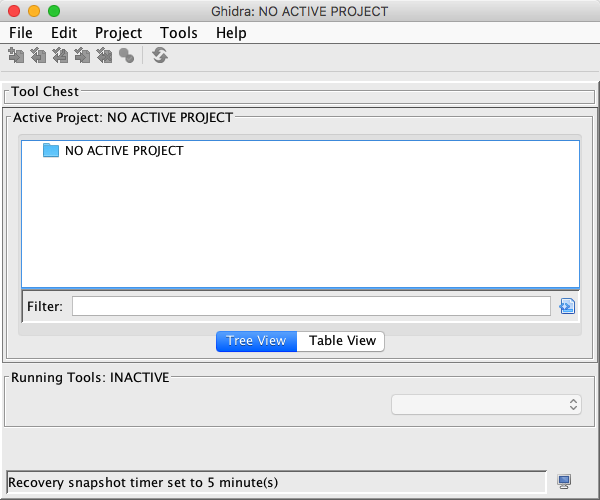
Task: Switch to Tree View
Action: [256, 341]
